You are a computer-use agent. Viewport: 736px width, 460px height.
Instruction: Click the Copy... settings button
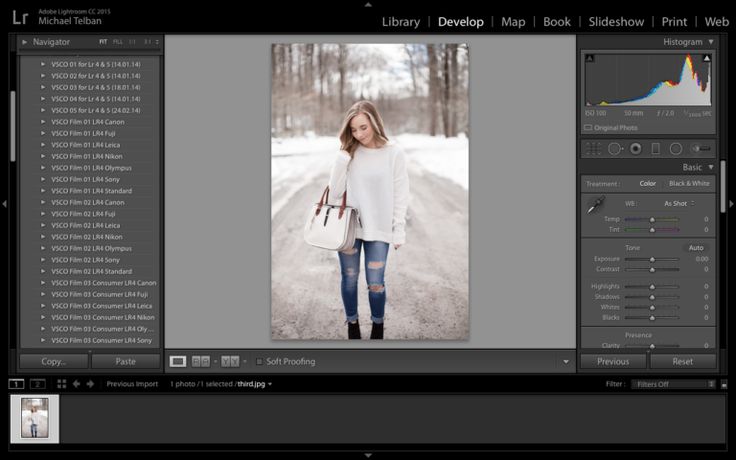coord(54,361)
